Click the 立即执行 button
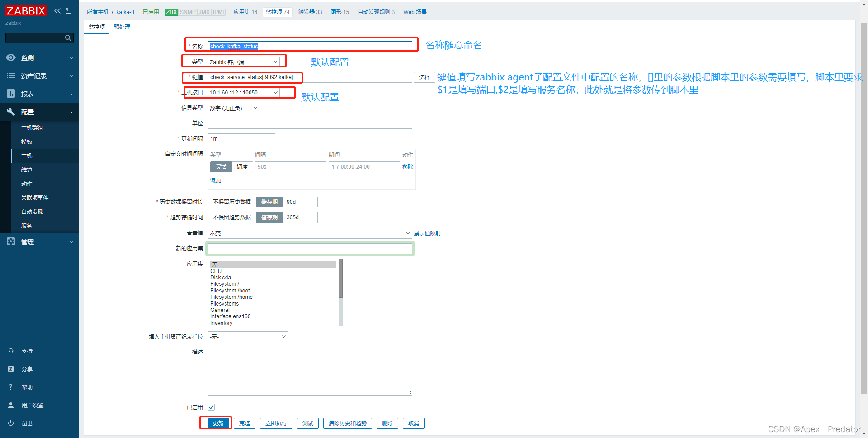 tap(276, 423)
